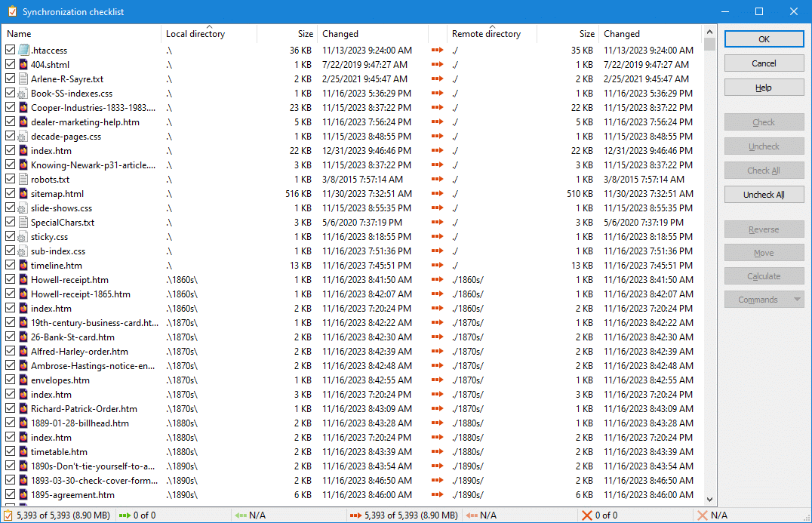Click the Name column header
This screenshot has height=523, width=812.
coord(19,34)
